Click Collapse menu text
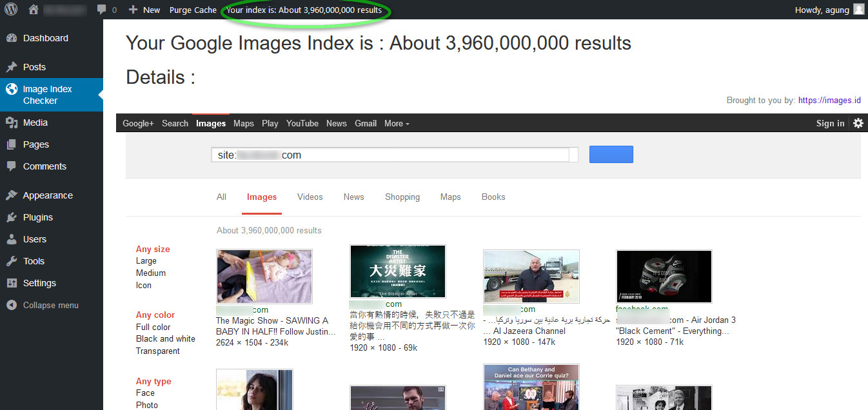The image size is (868, 410). (x=51, y=305)
